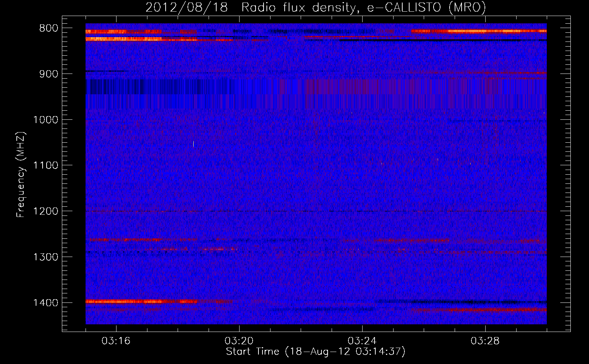The height and width of the screenshot is (364, 589).
Task: Click the 'Start Time (18-Aug-12 03:14:37)' label
Action: tap(316, 352)
